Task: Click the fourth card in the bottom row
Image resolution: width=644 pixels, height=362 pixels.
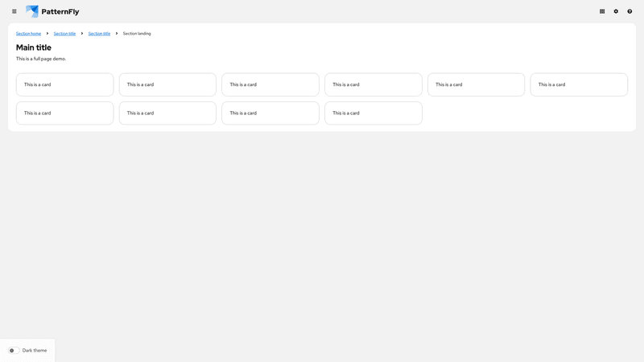Action: tap(374, 113)
